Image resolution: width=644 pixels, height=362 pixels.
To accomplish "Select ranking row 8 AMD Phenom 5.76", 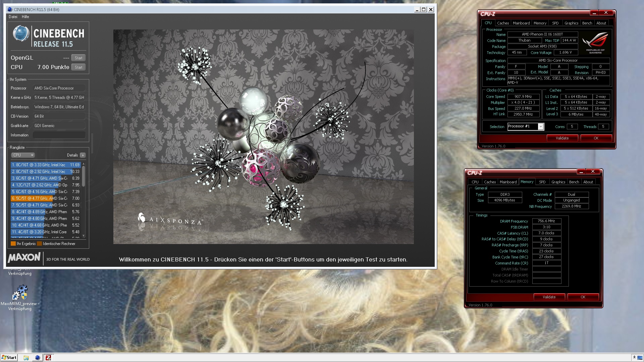I will [x=46, y=212].
